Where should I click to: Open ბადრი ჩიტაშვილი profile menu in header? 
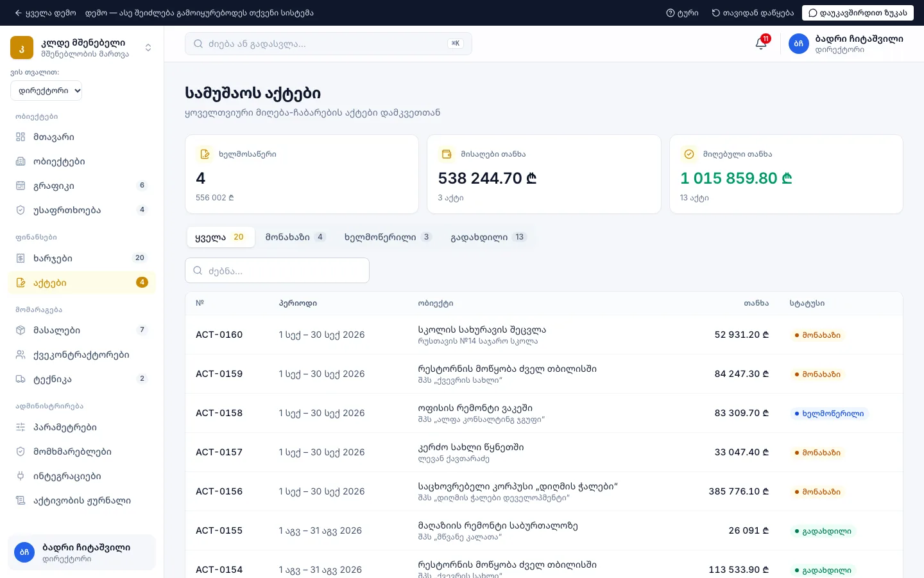point(846,44)
